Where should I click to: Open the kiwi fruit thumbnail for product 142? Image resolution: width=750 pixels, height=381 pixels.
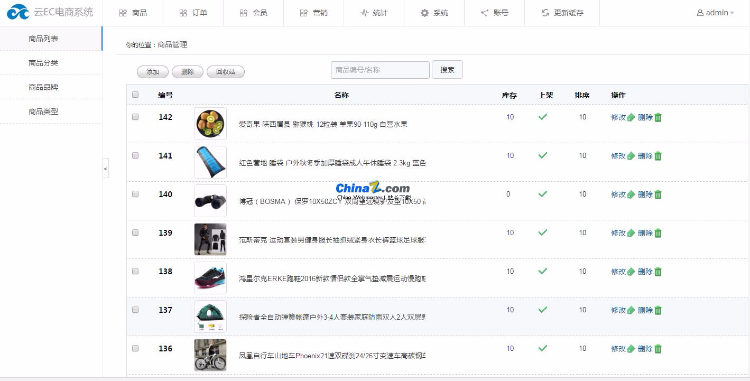[x=210, y=123]
